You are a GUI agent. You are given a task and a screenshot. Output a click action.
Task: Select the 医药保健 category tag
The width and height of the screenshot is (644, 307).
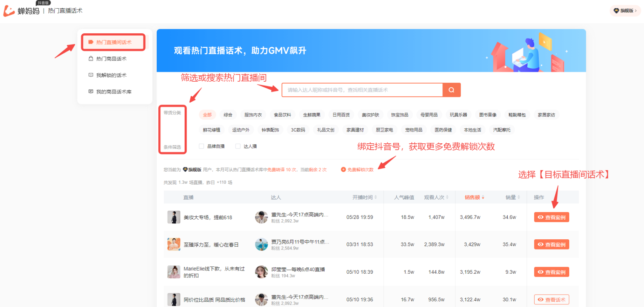[x=443, y=130]
